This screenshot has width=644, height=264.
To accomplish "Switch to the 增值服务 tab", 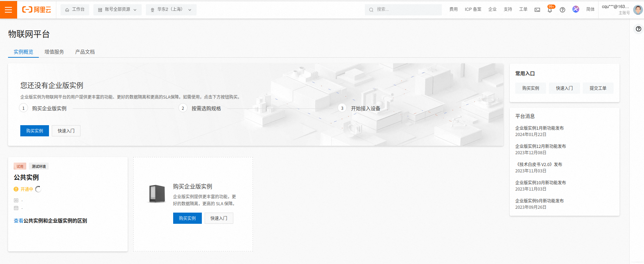I will point(54,52).
